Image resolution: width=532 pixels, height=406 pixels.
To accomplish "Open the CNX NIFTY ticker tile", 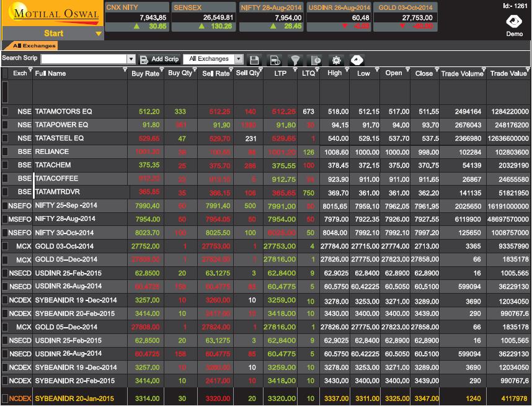I will click(x=137, y=17).
